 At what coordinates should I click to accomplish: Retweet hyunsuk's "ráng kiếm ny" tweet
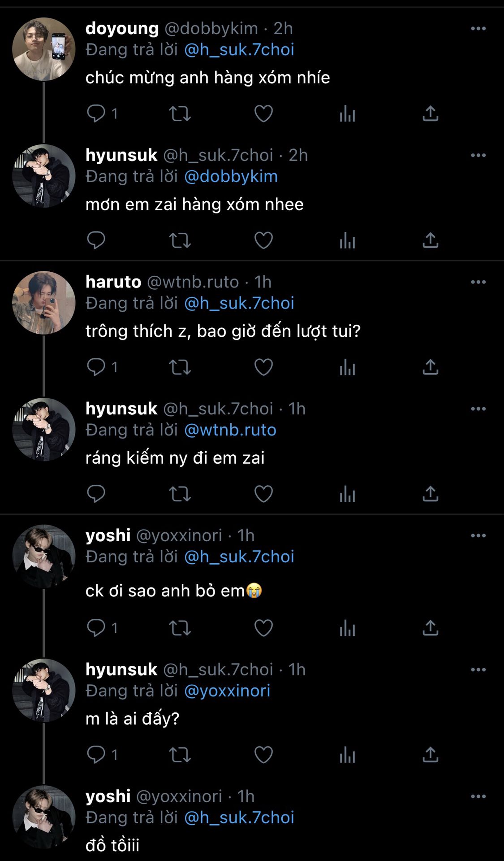click(180, 494)
